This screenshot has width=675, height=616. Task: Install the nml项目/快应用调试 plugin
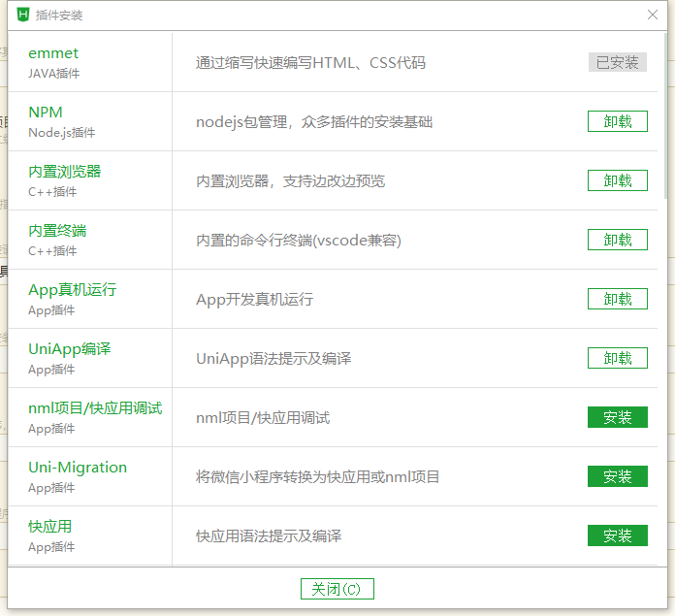tap(618, 417)
